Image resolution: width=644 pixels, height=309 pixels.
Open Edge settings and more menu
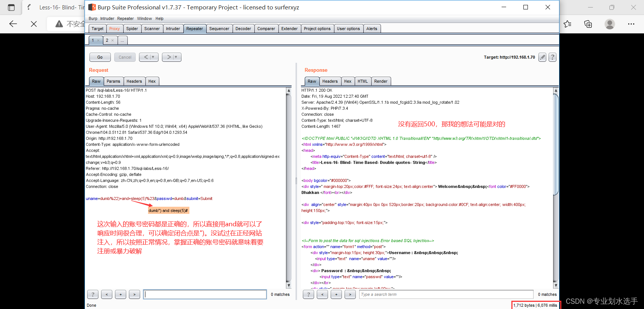coord(631,24)
